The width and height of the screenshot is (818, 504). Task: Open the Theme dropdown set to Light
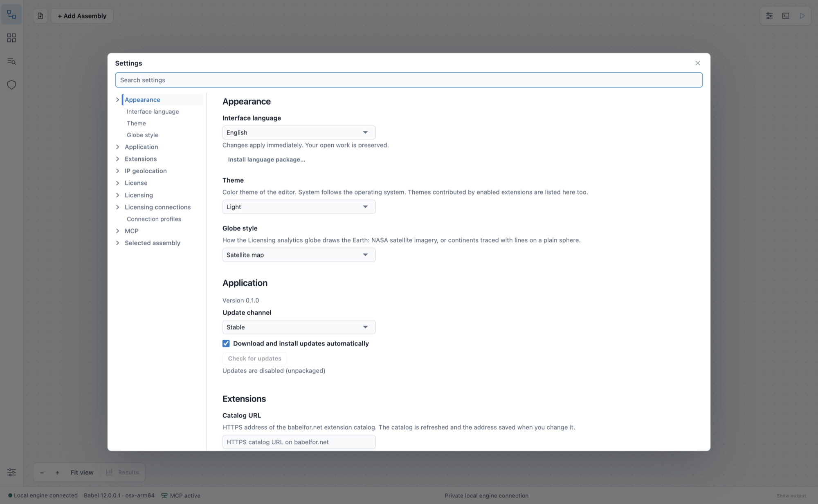coord(299,207)
